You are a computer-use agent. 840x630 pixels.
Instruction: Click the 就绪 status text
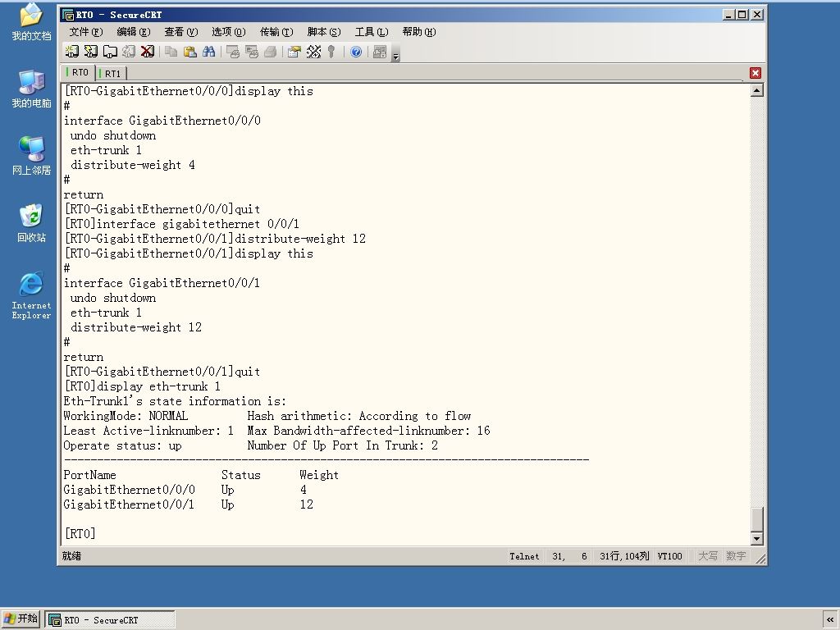point(71,556)
